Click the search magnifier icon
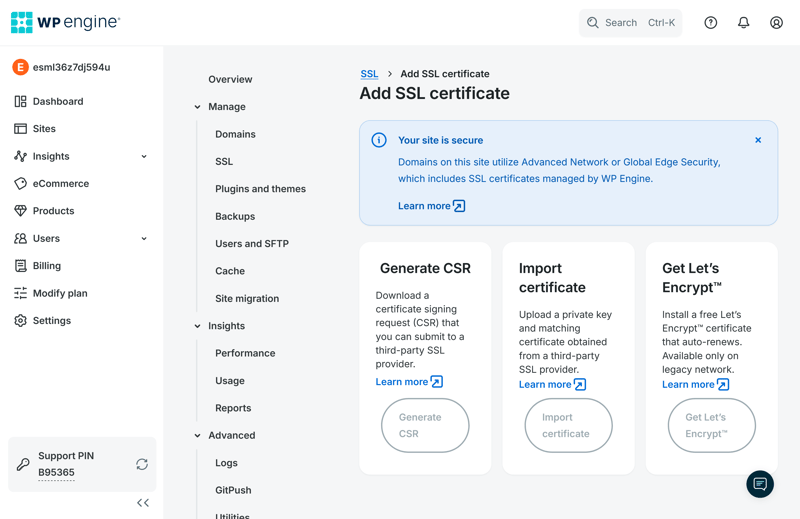800x519 pixels. (x=592, y=22)
